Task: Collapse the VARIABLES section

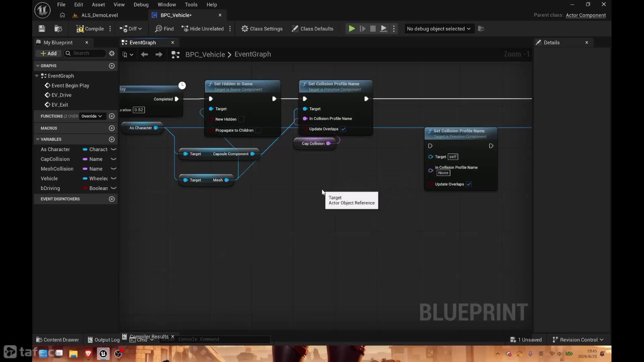Action: click(38, 139)
